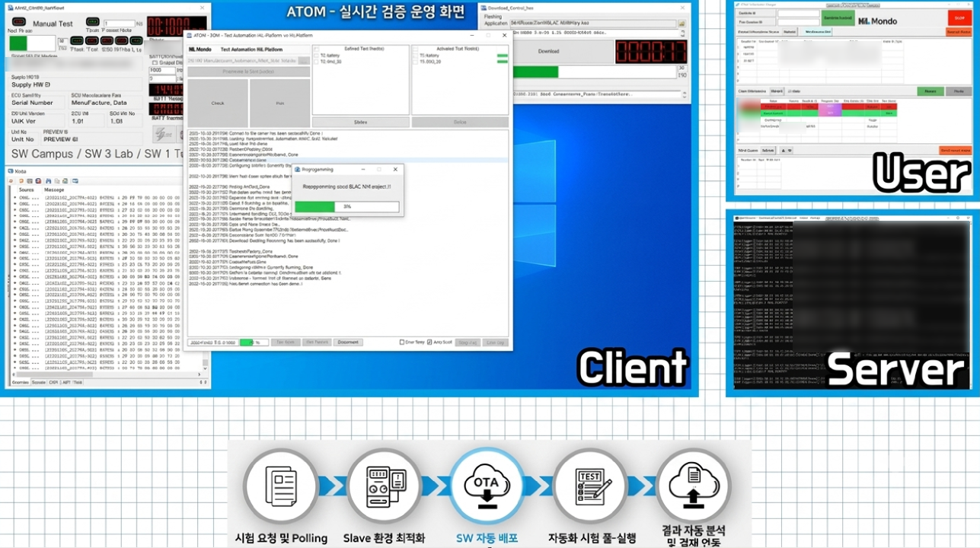
Task: Click the red digital timer in Manual Test window
Action: click(176, 27)
